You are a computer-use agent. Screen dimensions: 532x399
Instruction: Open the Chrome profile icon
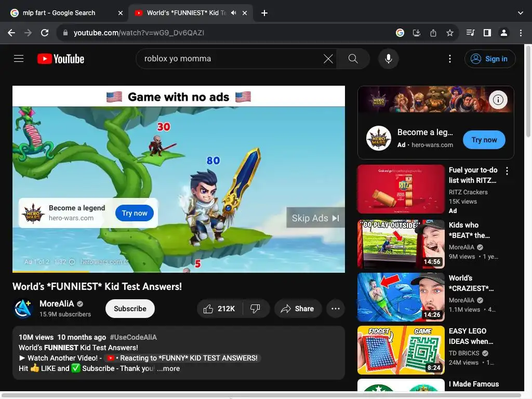504,33
